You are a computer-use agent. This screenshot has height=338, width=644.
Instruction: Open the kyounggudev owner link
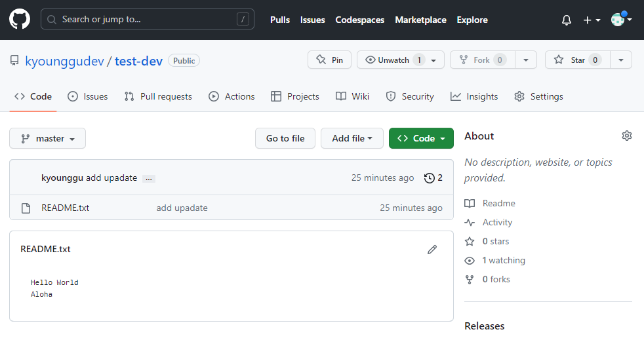click(x=64, y=61)
